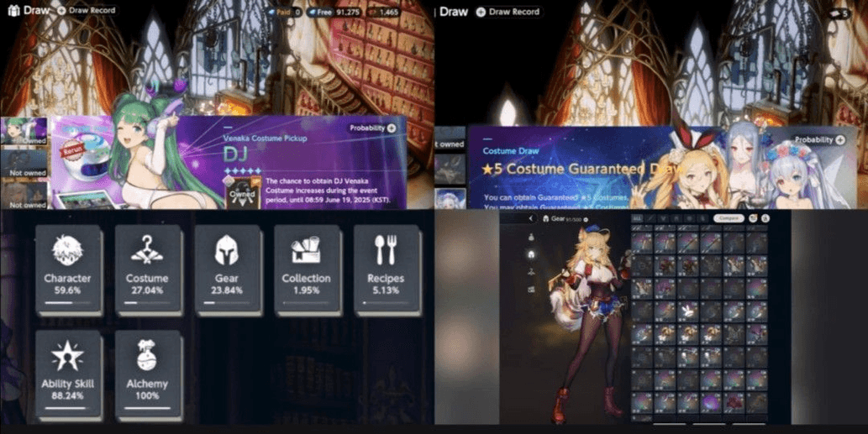Select the rabbit gear item in inventory grid
The width and height of the screenshot is (868, 434).
click(x=687, y=311)
